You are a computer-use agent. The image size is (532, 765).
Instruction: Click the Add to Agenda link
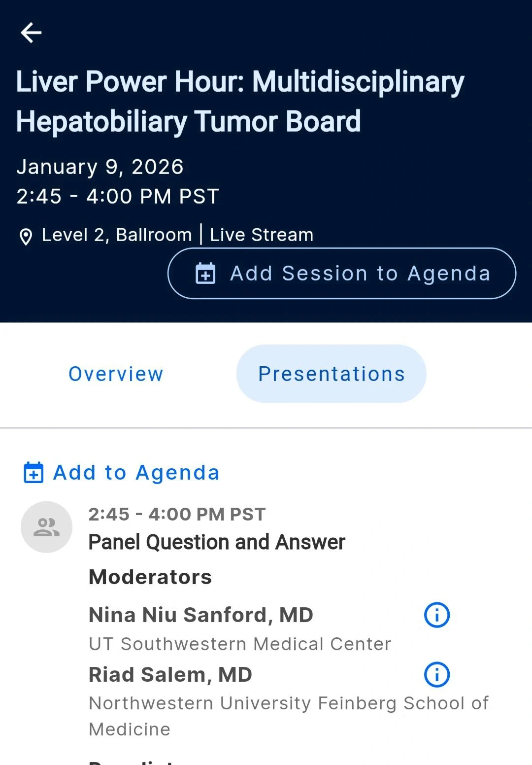135,473
